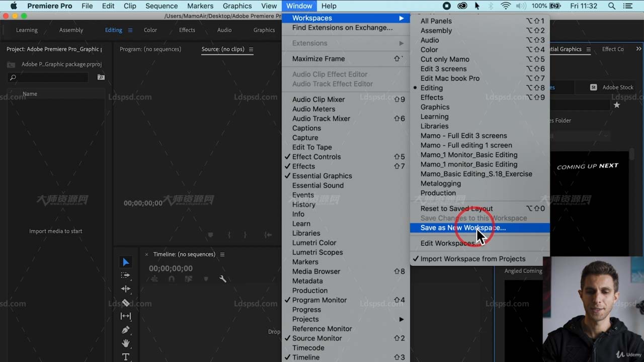
Task: Open the Apple menu
Action: (x=14, y=6)
